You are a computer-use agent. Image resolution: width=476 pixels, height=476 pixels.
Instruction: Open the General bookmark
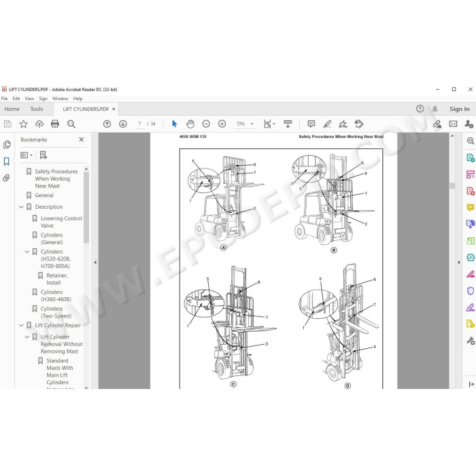pyautogui.click(x=44, y=195)
